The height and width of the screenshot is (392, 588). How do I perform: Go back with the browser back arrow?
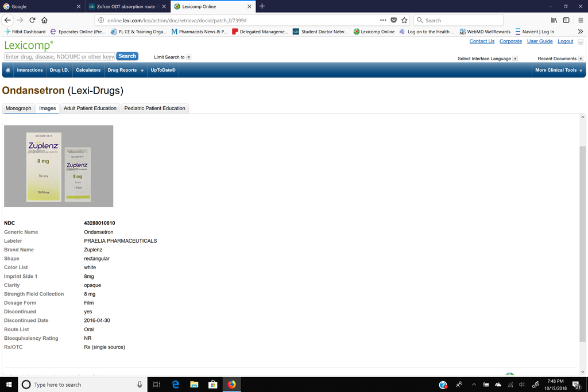click(x=7, y=20)
